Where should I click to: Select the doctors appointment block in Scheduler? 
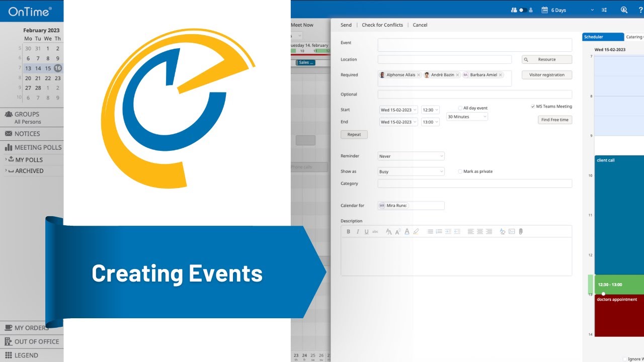[x=619, y=315]
